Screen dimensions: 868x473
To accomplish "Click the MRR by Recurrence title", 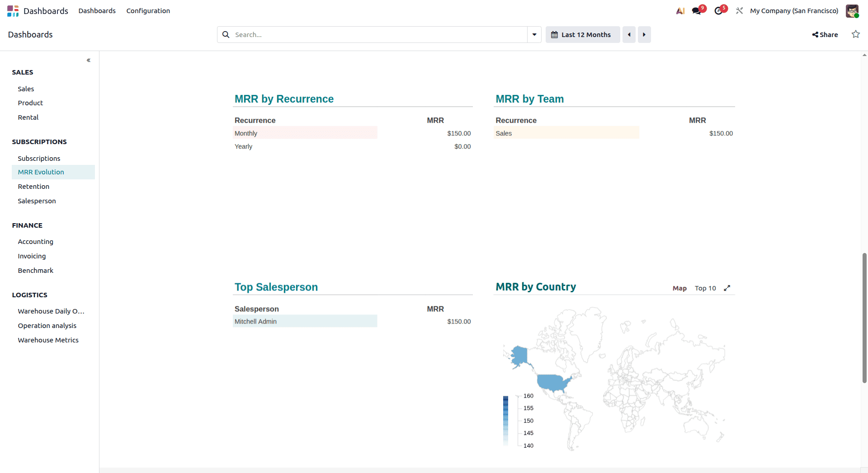I will pyautogui.click(x=284, y=99).
